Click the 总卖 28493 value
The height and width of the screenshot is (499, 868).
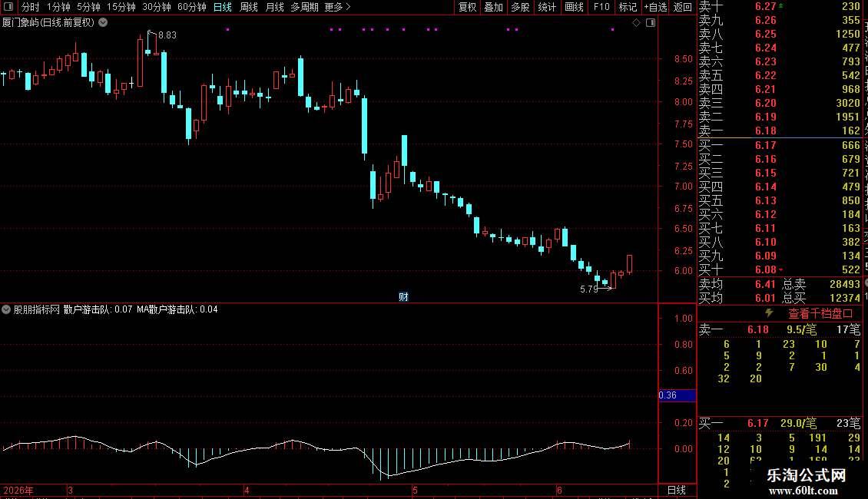tap(845, 284)
